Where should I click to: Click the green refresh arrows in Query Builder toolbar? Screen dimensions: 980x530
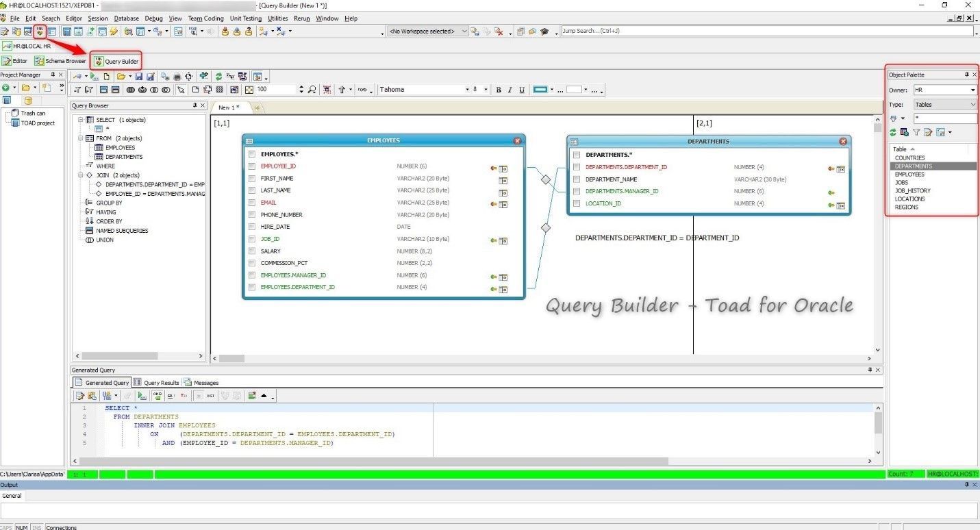point(218,77)
